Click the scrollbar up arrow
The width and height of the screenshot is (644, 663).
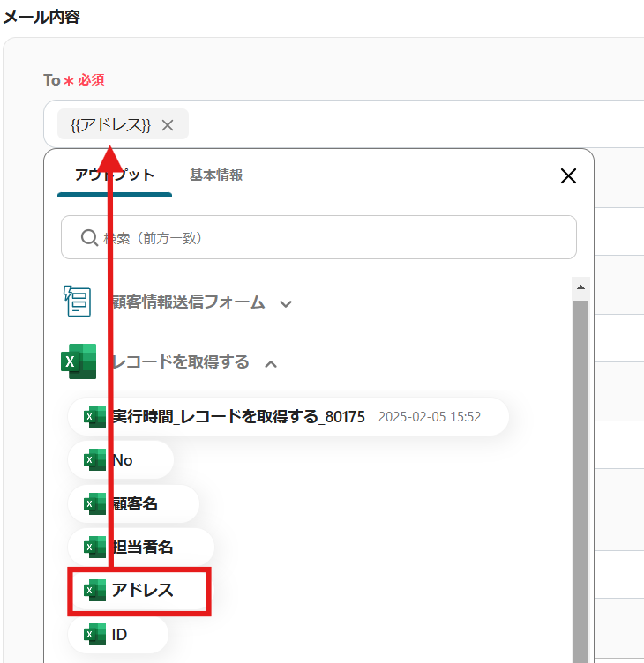tap(581, 287)
